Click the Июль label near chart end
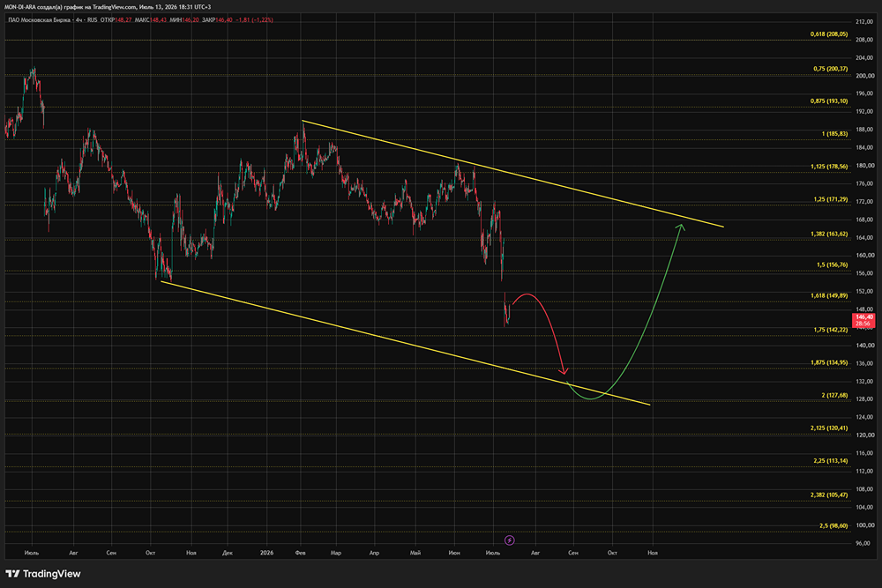 click(x=492, y=553)
